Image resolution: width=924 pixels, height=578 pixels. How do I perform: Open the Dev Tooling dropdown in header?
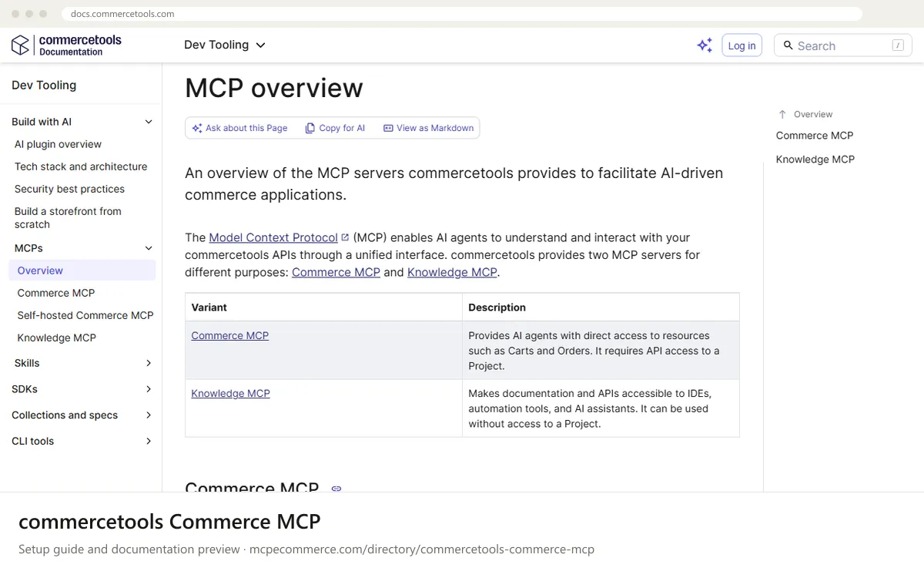(225, 45)
